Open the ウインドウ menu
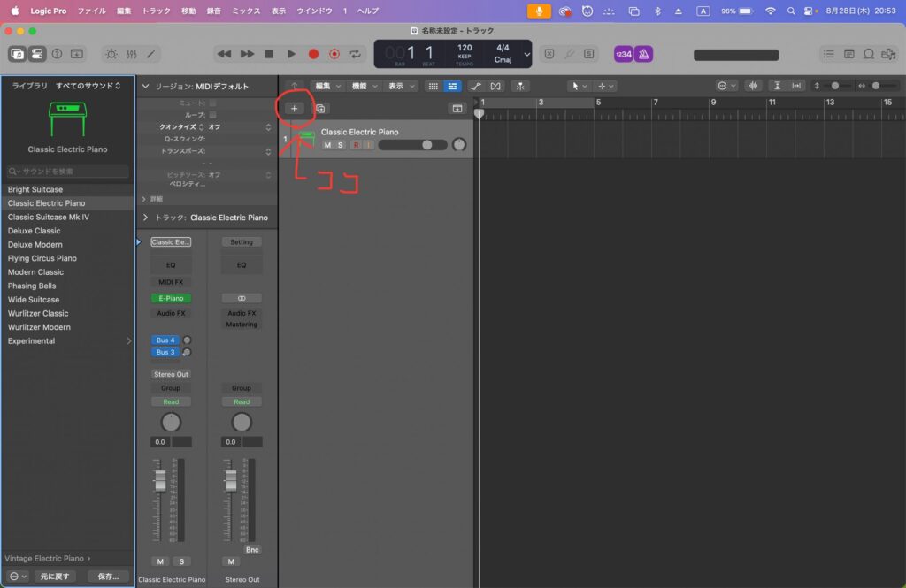 click(314, 11)
